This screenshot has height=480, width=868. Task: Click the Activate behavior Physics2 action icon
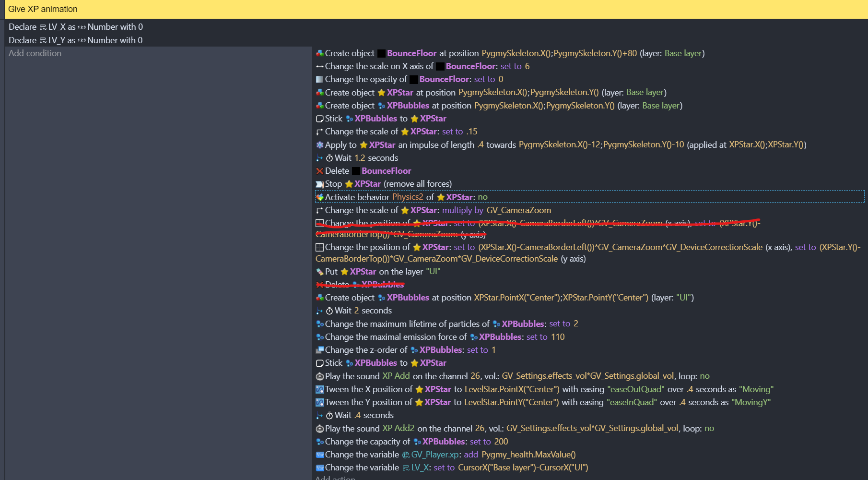(319, 197)
